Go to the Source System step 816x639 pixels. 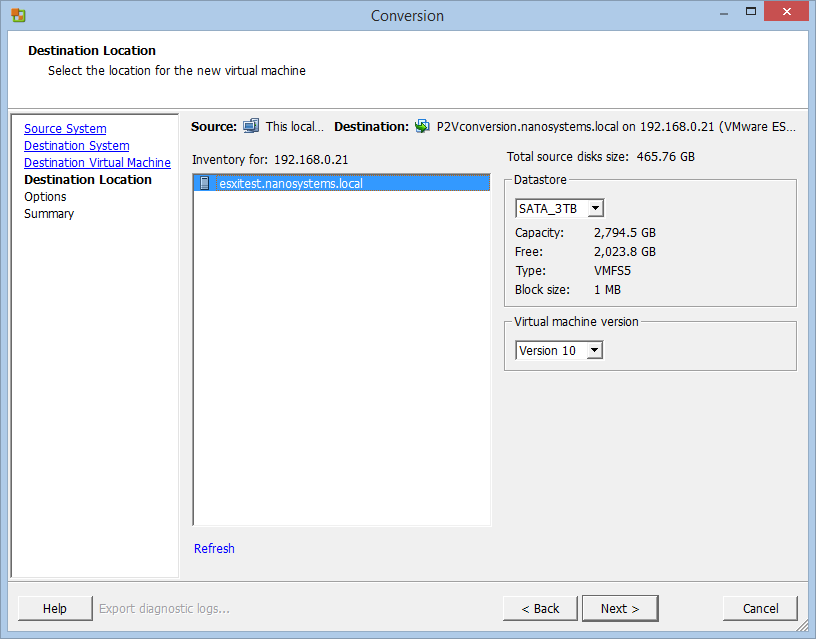[x=65, y=129]
